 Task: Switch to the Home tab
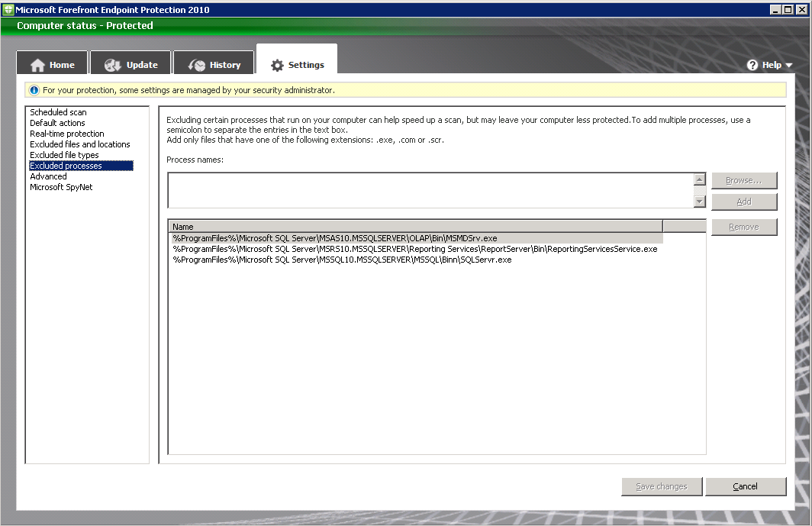pyautogui.click(x=51, y=63)
